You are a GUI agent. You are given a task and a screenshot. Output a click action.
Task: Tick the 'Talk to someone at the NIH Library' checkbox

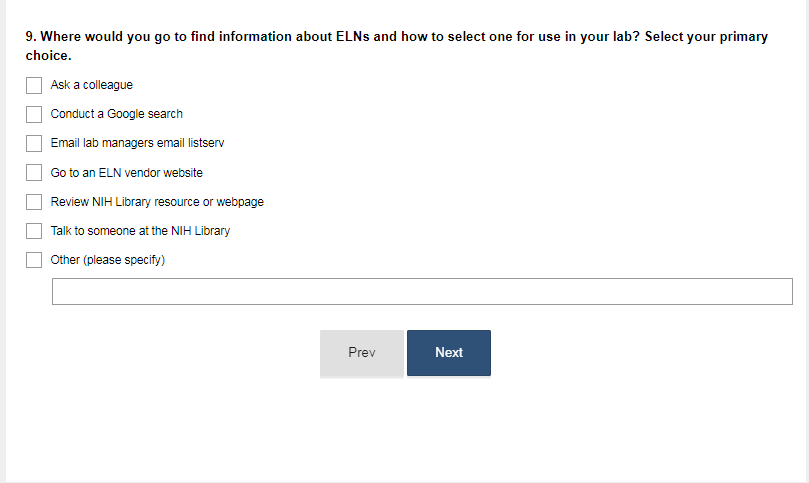click(34, 231)
